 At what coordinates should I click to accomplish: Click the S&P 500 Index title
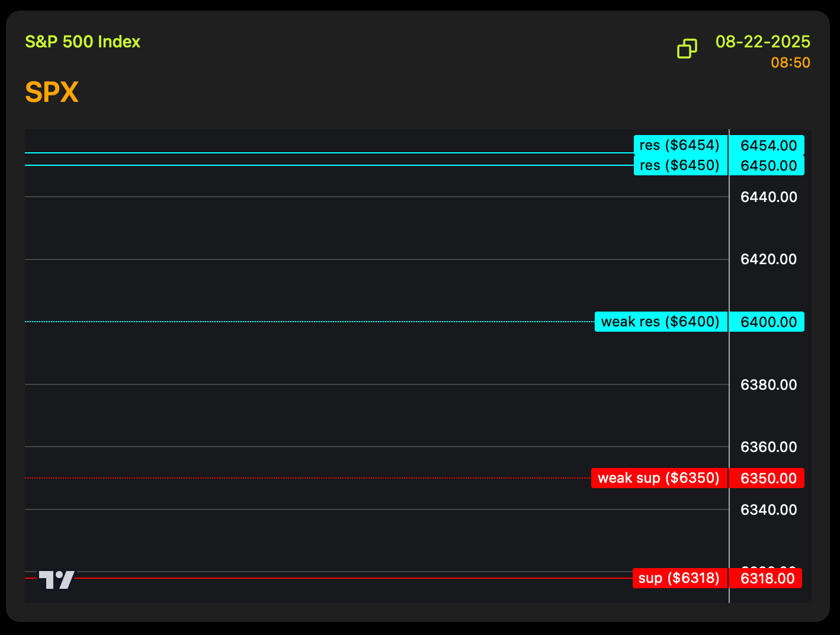point(83,41)
